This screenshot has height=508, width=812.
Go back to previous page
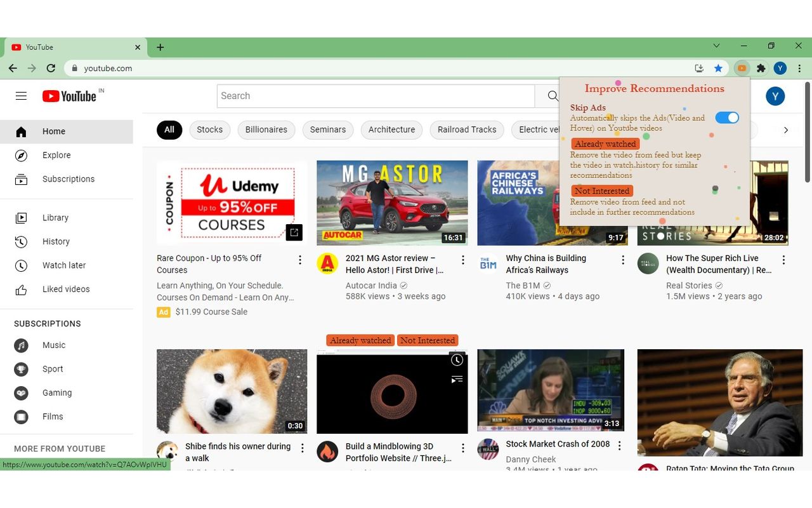pyautogui.click(x=13, y=68)
